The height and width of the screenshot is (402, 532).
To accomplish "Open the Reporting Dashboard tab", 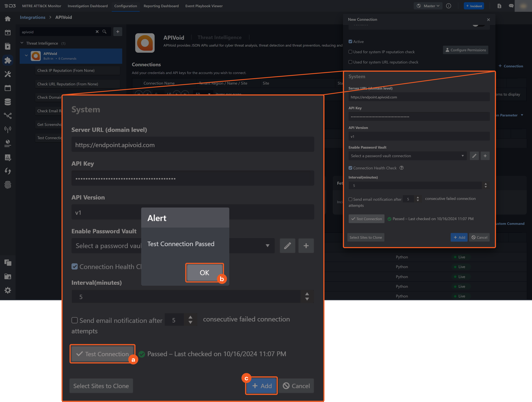I will [161, 6].
